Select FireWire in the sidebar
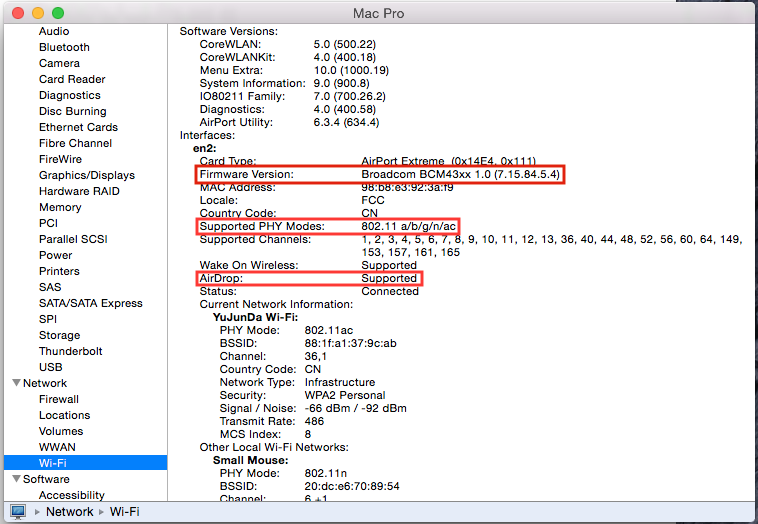Screen dimensions: 758x524 [60, 159]
